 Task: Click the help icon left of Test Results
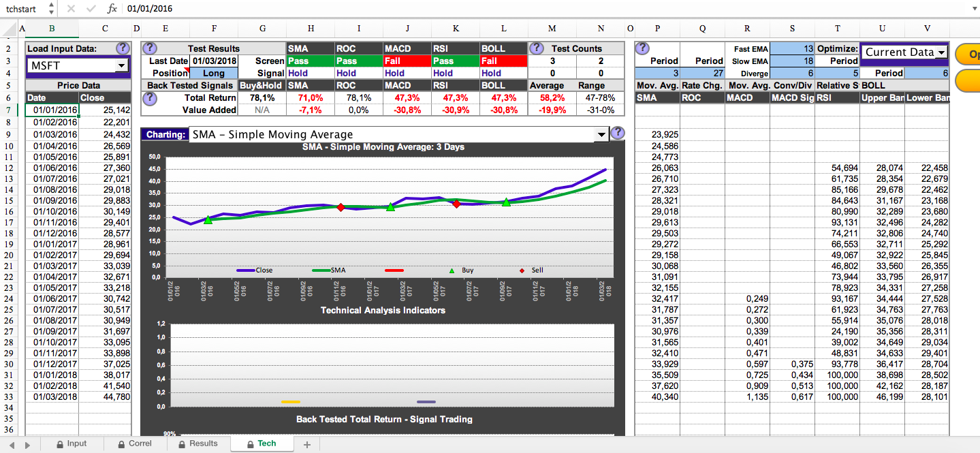tap(150, 48)
